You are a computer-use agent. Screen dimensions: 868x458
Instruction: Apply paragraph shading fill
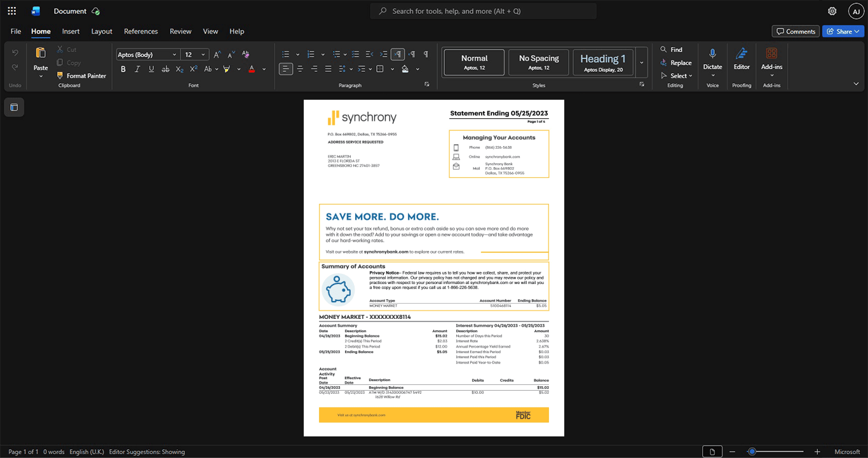point(405,69)
